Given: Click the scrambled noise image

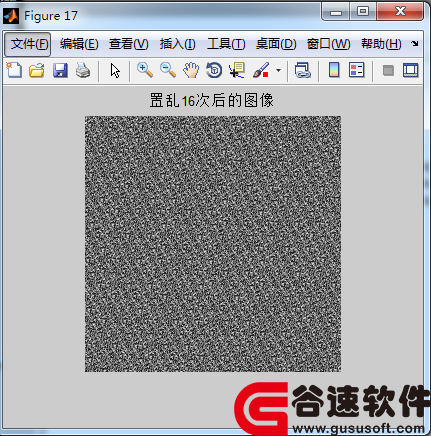Looking at the screenshot, I should pyautogui.click(x=213, y=244).
